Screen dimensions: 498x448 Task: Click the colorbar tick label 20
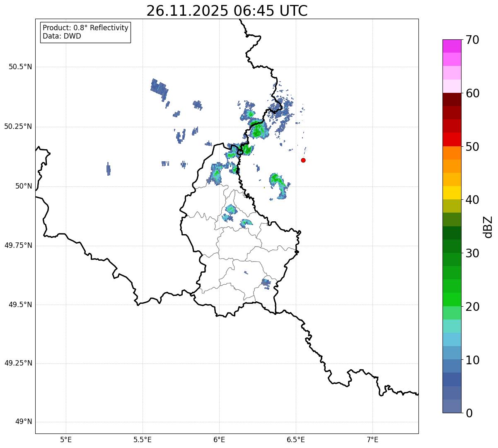click(x=472, y=307)
